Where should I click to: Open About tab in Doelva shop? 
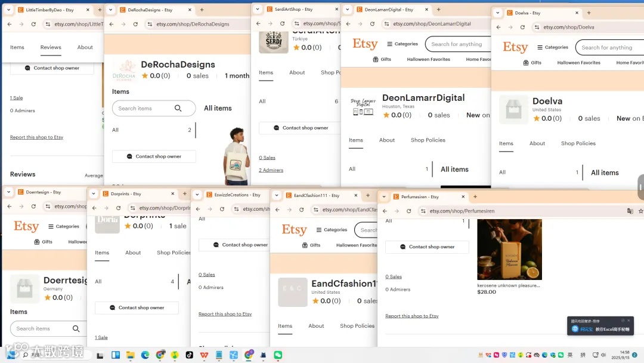pyautogui.click(x=537, y=143)
